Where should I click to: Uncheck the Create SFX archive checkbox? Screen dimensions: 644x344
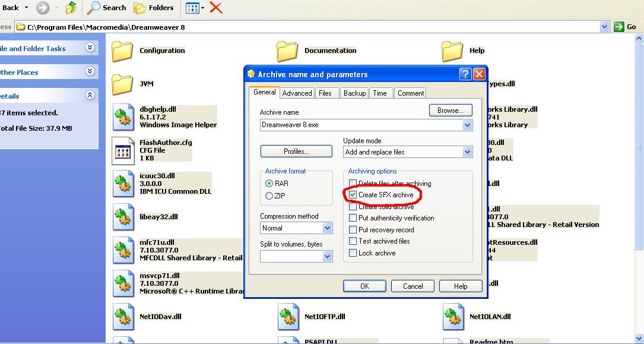(x=353, y=195)
